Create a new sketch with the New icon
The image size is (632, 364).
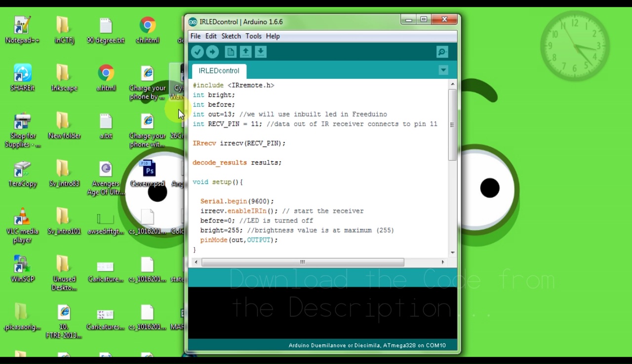click(x=231, y=52)
